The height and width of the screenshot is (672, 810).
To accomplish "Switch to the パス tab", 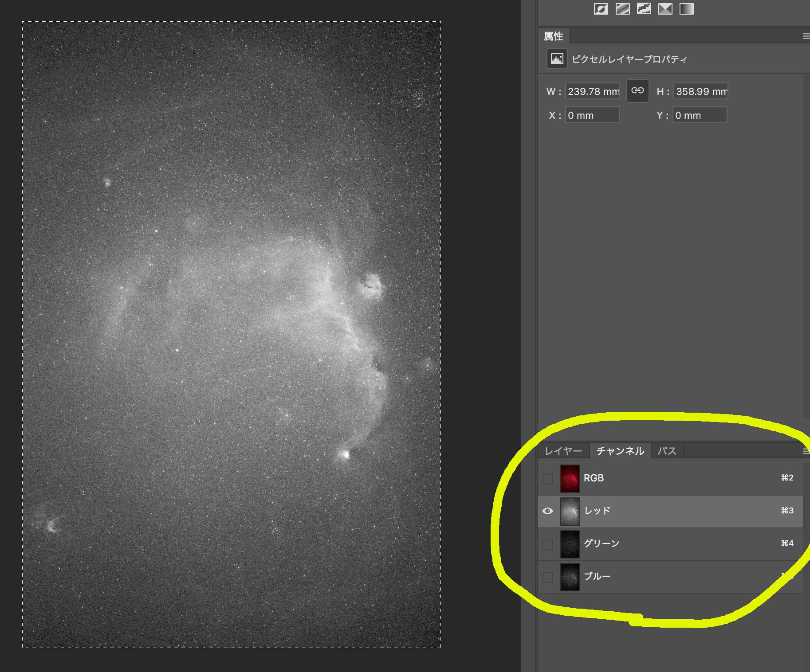I will point(667,451).
